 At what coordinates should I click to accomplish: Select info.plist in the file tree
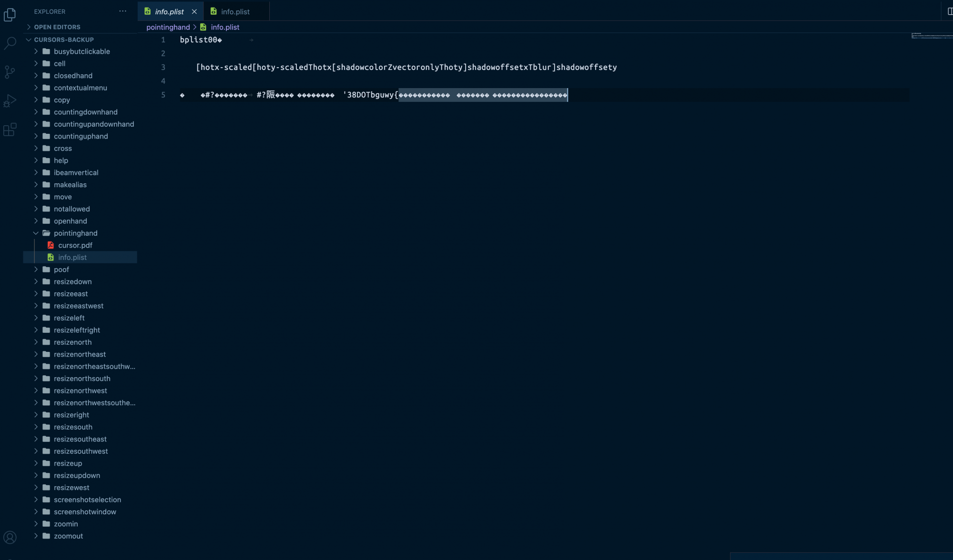point(72,258)
